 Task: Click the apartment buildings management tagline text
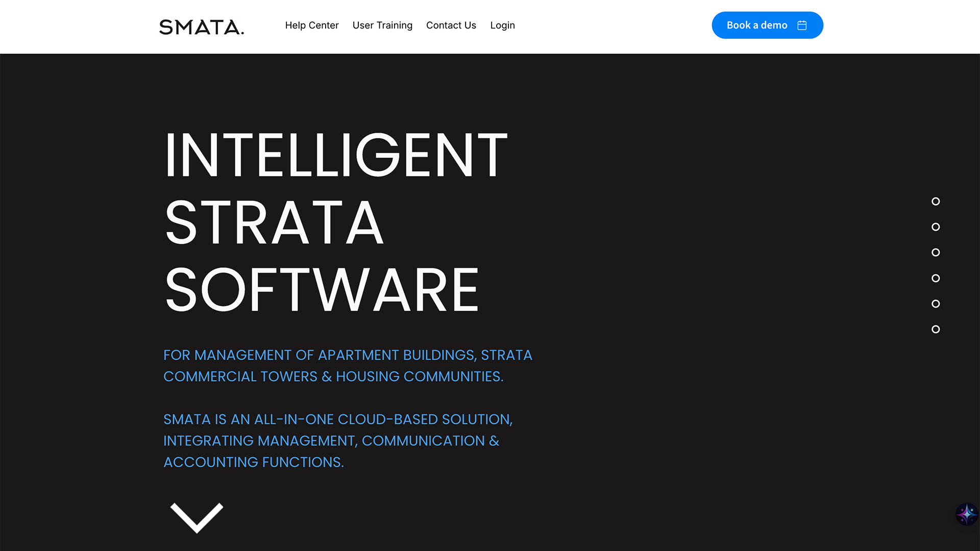(347, 366)
